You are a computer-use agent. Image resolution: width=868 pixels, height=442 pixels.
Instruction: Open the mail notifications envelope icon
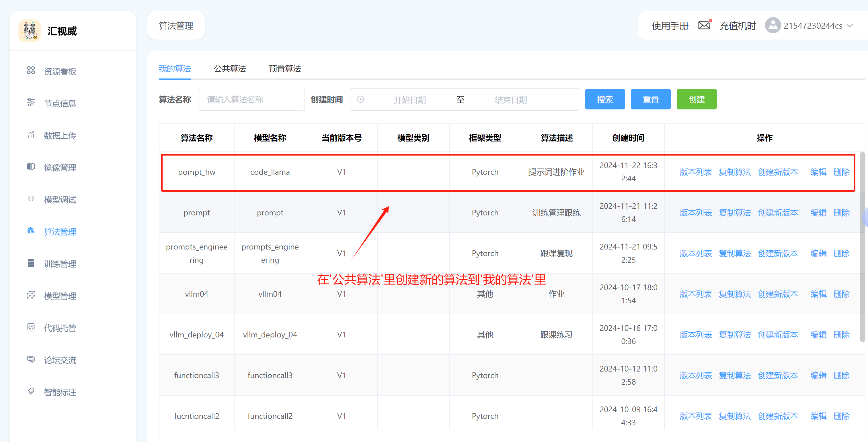click(704, 25)
